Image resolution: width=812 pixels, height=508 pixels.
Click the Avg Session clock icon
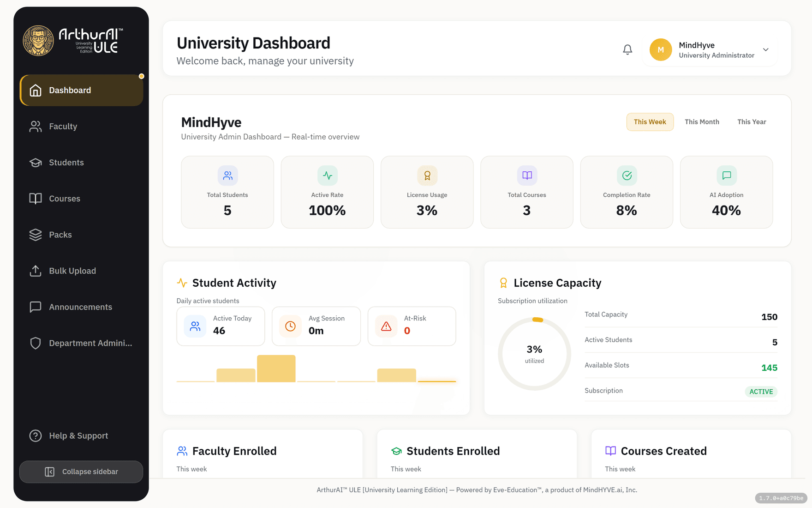290,326
